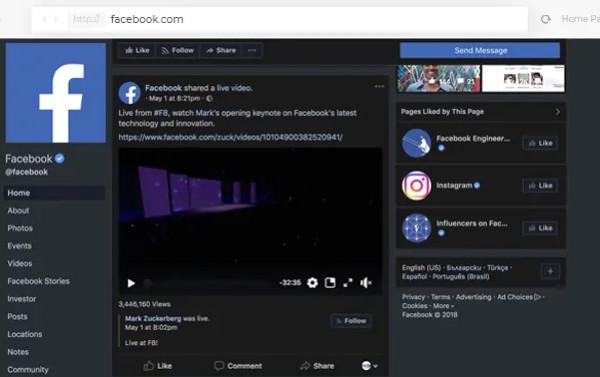This screenshot has width=600, height=377.
Task: Open reaction identity dropdown beside Share
Action: click(369, 366)
